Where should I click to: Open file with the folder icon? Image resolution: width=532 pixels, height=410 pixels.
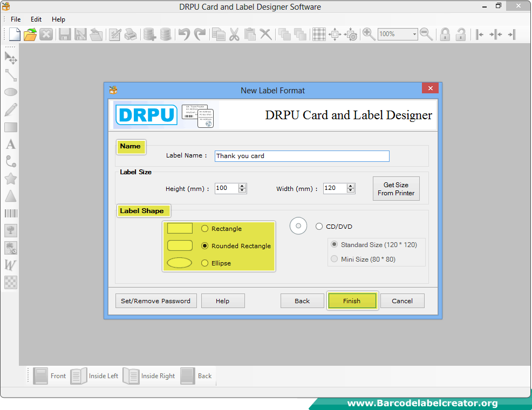(30, 34)
